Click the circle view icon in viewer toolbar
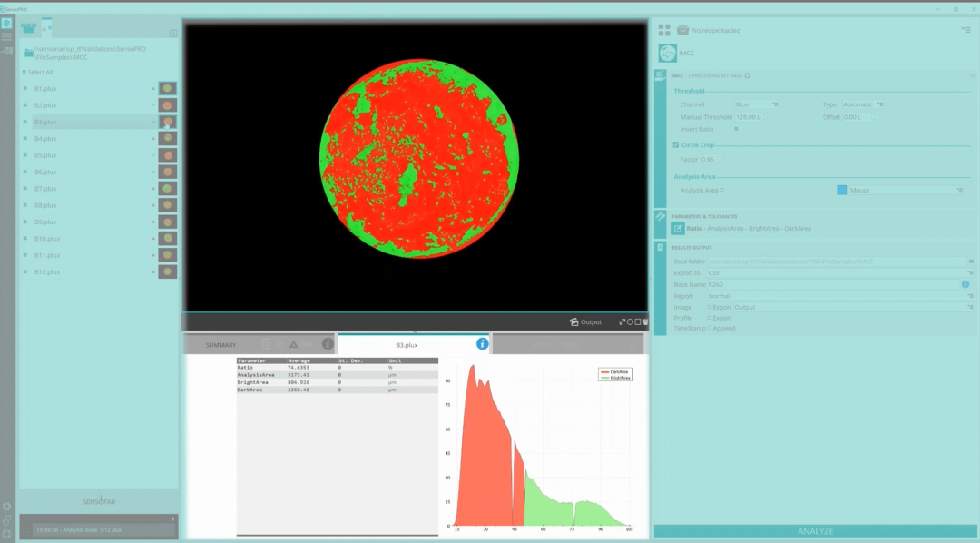Screen dimensions: 980x543 pos(630,322)
